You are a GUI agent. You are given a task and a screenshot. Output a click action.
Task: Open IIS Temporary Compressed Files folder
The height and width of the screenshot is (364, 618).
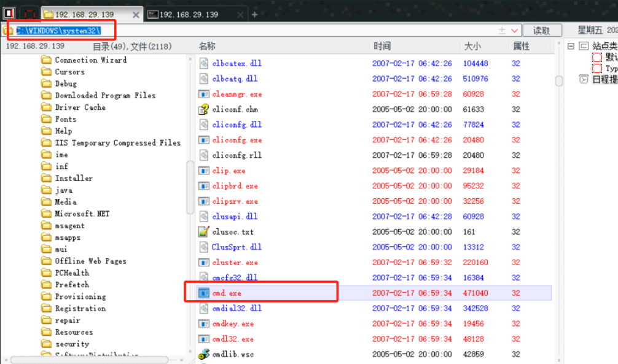(x=118, y=142)
